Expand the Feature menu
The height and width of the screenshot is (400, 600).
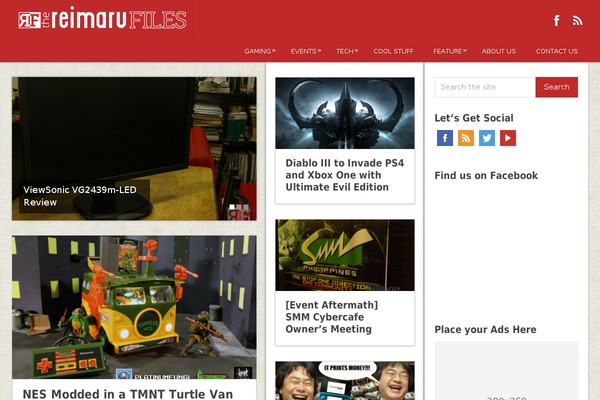point(450,51)
